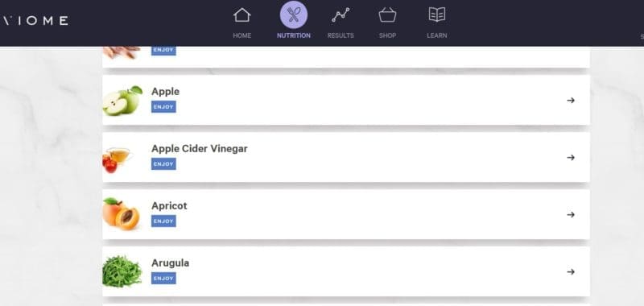Select the SHOP menu label

pyautogui.click(x=387, y=35)
